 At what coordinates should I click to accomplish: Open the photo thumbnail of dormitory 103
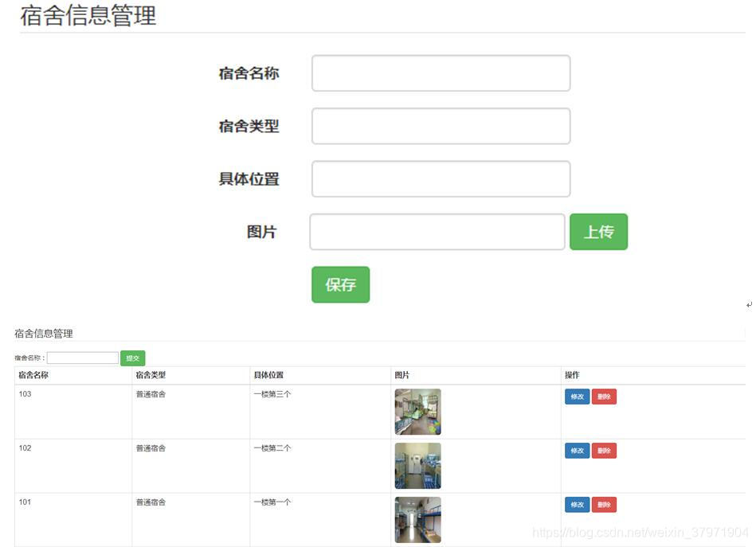point(417,412)
